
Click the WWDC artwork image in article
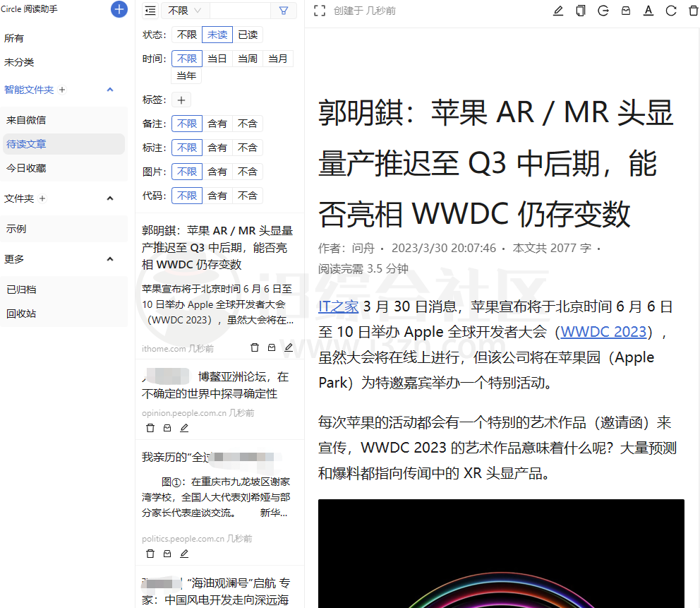(501, 554)
